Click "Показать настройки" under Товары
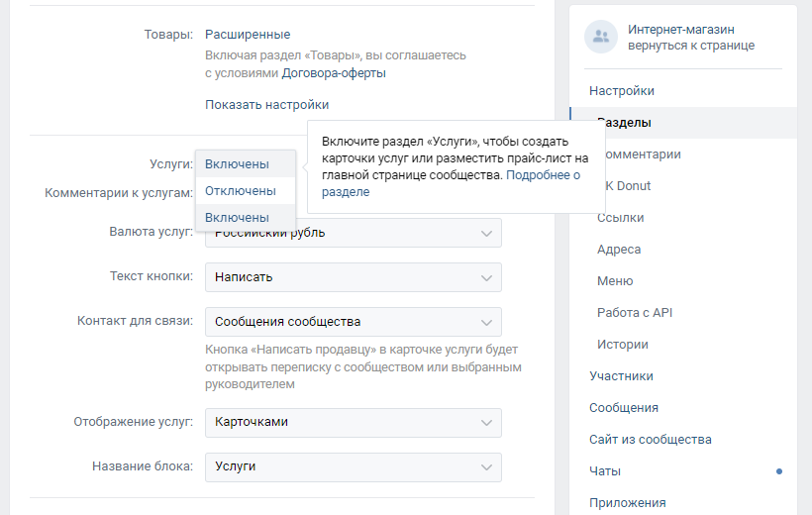This screenshot has height=515, width=812. click(266, 105)
